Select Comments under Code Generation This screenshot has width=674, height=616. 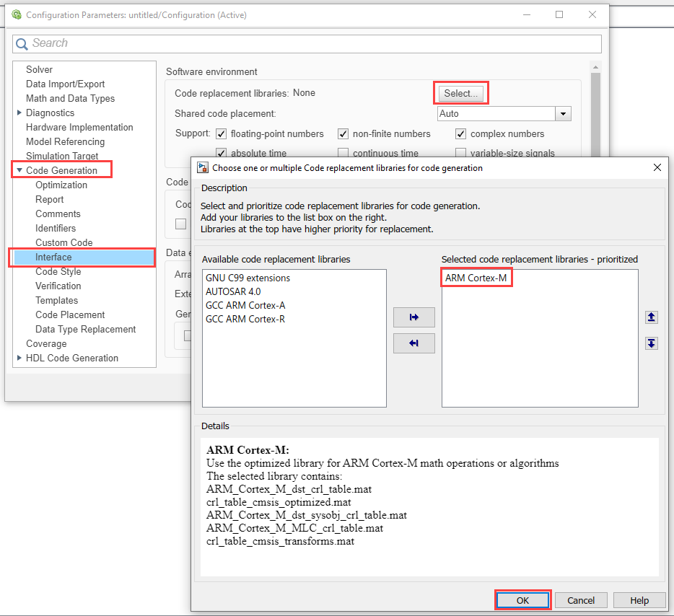click(x=58, y=214)
